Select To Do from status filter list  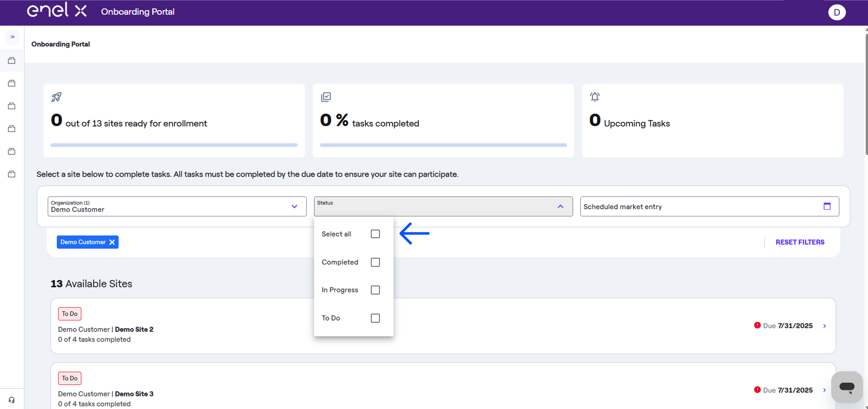point(375,318)
